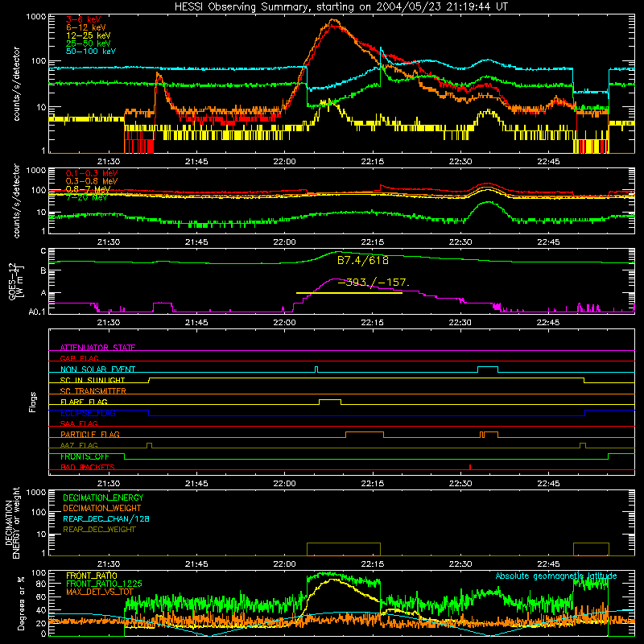
Task: Select the yellow flare-duration bar in GOES panel
Action: point(349,293)
